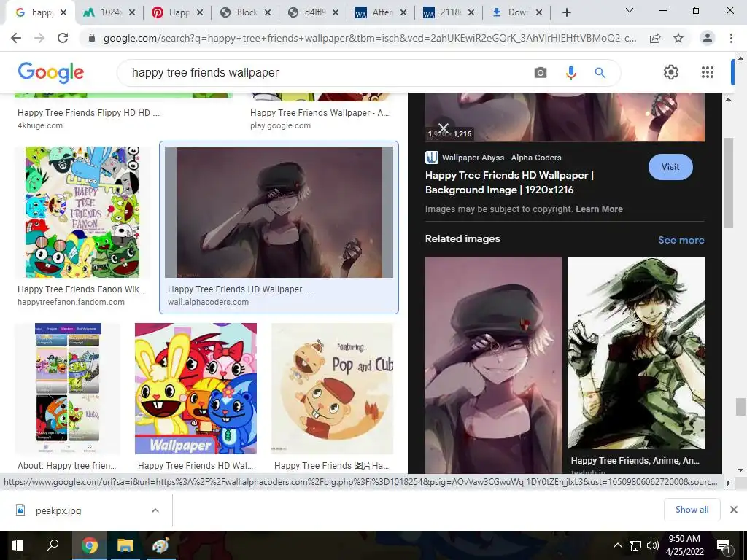The height and width of the screenshot is (560, 747).
Task: Click the volume speaker tray icon
Action: click(x=652, y=545)
